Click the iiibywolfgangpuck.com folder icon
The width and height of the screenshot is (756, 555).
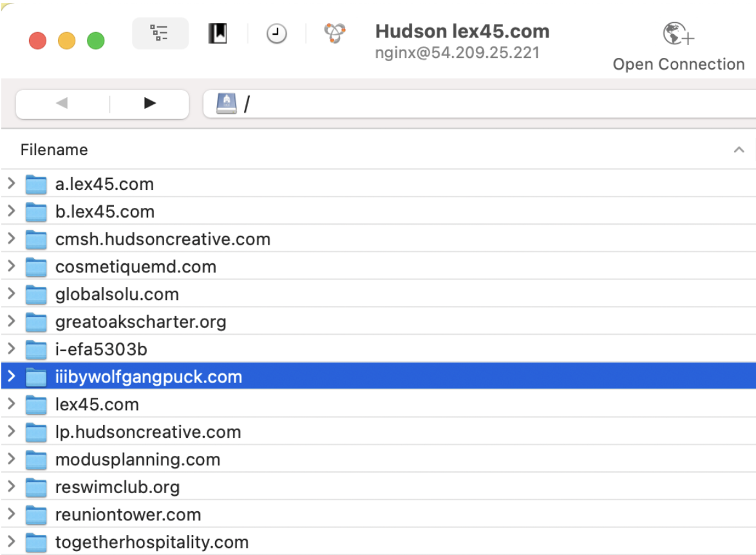(36, 377)
